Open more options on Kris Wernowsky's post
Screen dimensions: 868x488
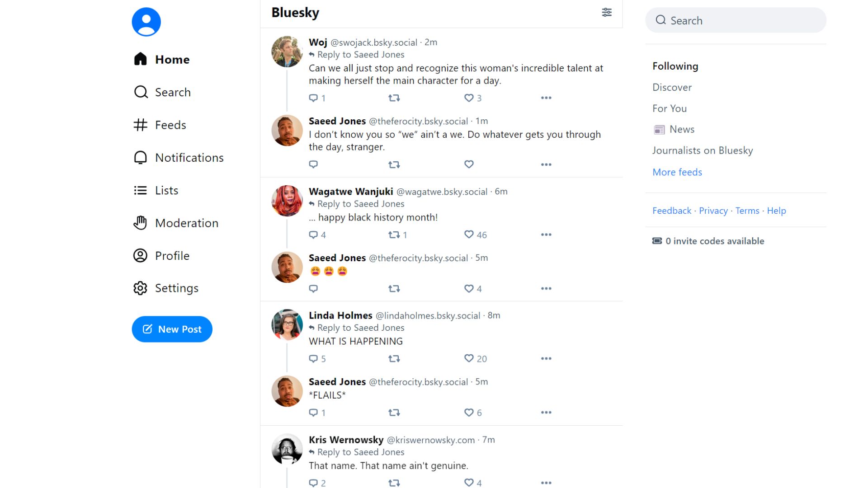(x=546, y=483)
